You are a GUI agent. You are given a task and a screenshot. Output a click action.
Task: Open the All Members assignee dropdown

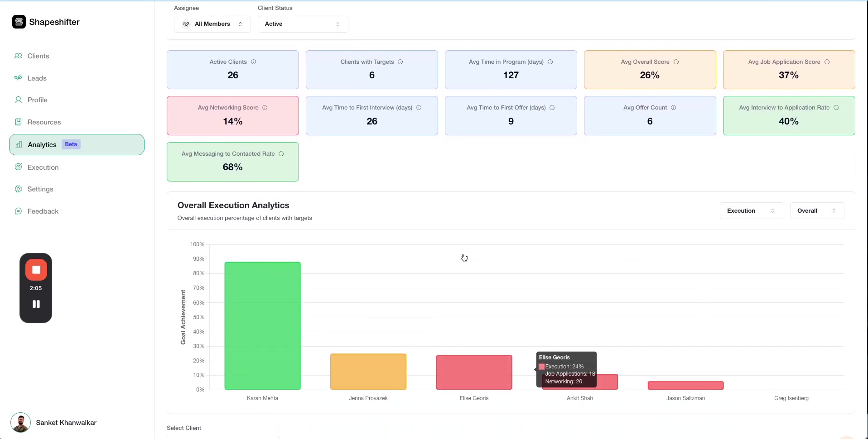tap(212, 24)
